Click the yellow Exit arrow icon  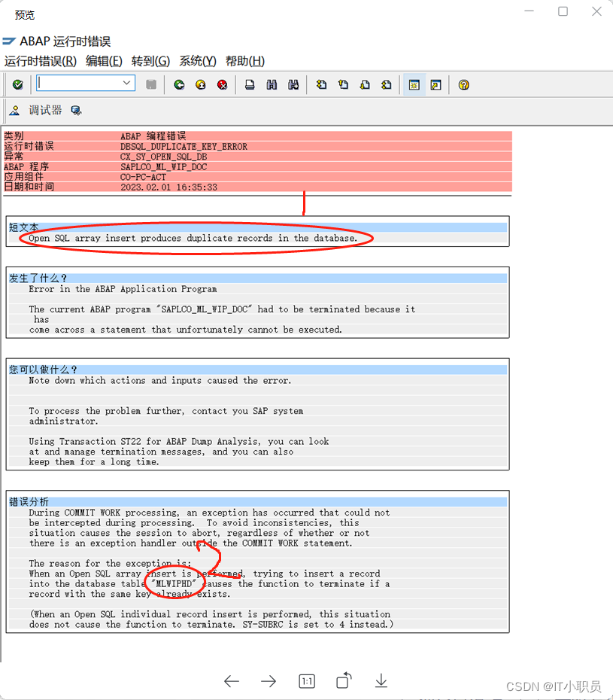201,84
